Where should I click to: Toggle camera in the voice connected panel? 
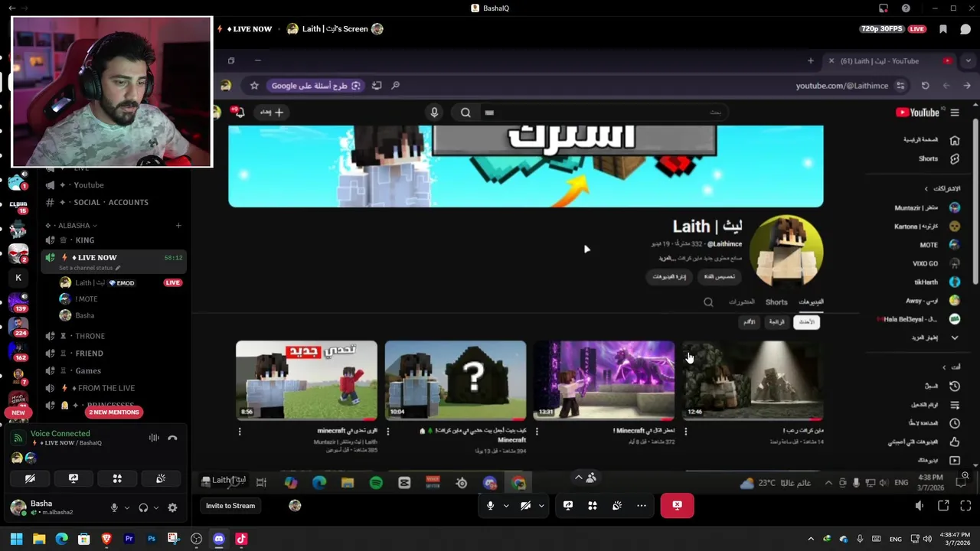[x=30, y=479]
